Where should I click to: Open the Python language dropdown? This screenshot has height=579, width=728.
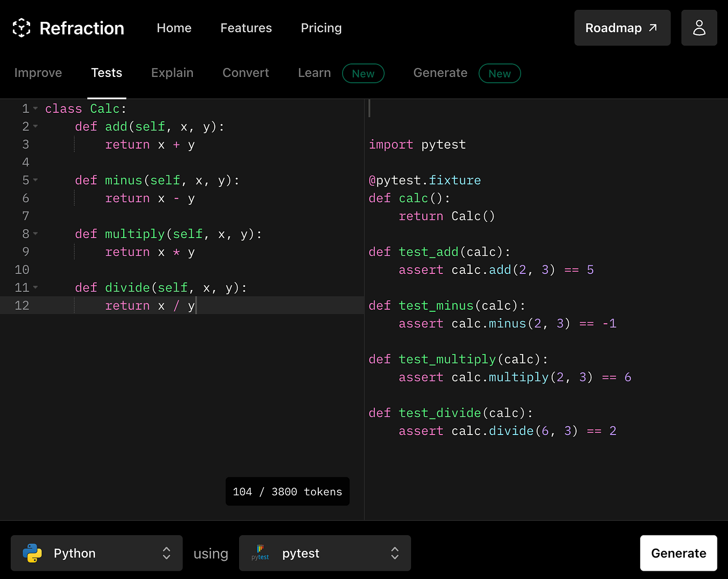(97, 554)
